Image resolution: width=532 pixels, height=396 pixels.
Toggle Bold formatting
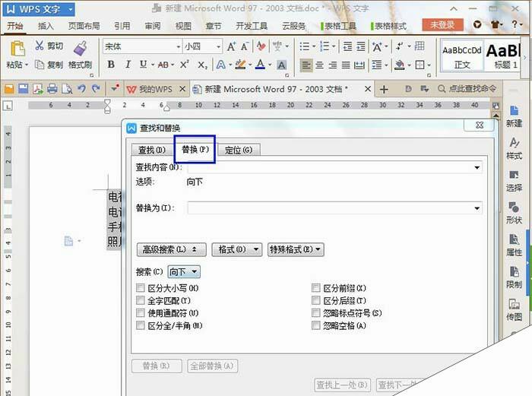111,64
